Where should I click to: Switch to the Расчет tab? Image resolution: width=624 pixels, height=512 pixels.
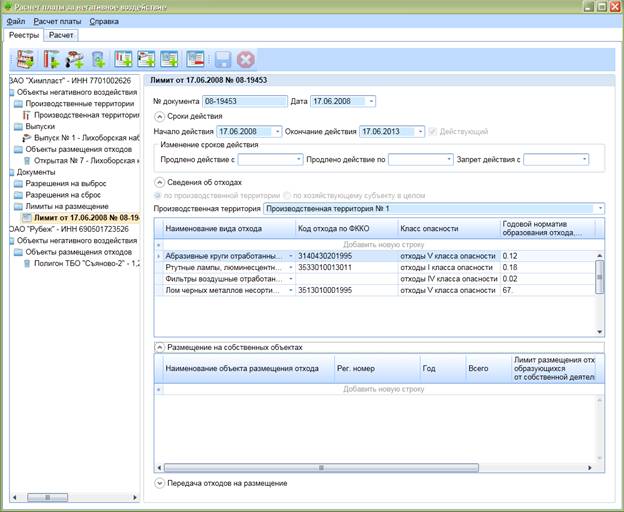[x=61, y=35]
